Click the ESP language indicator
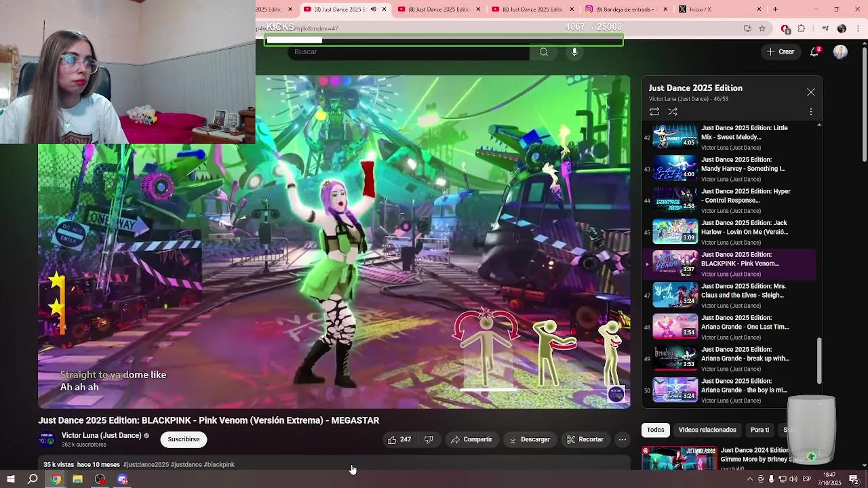Viewport: 868px width, 488px height. pos(807,479)
